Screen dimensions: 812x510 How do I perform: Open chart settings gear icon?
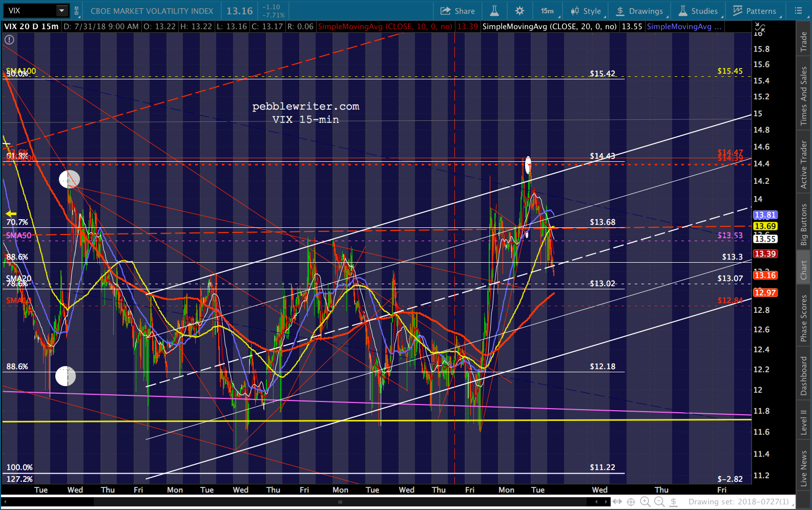(x=519, y=11)
